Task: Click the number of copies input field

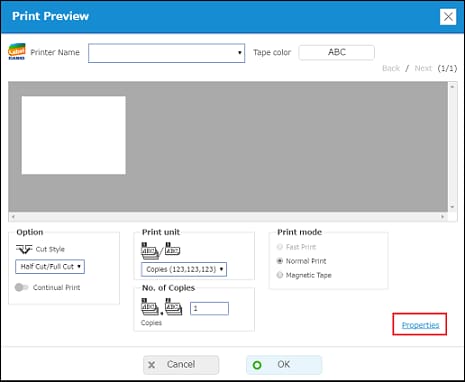Action: pyautogui.click(x=209, y=308)
